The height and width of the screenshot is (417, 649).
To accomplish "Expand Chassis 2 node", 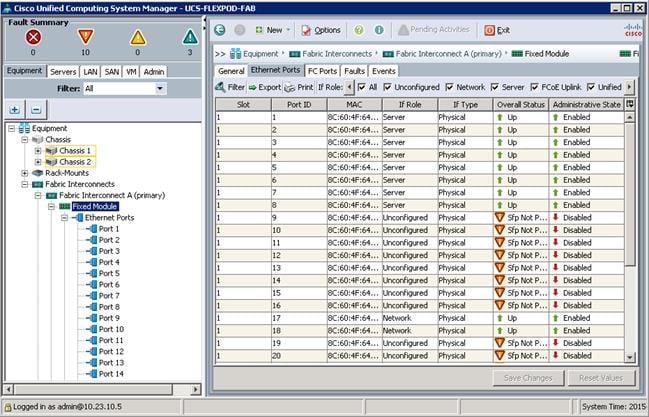I will [38, 162].
